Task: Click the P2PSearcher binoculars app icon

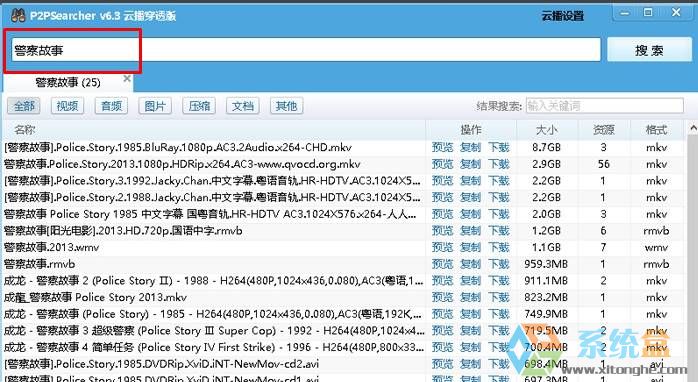Action: (x=17, y=16)
